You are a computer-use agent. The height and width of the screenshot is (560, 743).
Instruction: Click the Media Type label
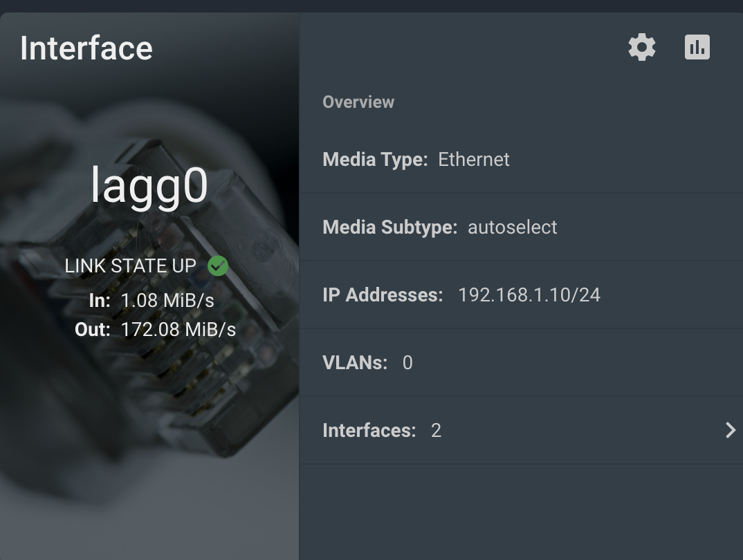(x=375, y=160)
